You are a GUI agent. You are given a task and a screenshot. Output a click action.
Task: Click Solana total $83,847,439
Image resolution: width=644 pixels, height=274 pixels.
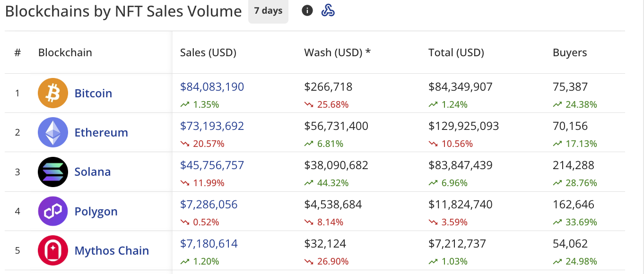pos(461,165)
